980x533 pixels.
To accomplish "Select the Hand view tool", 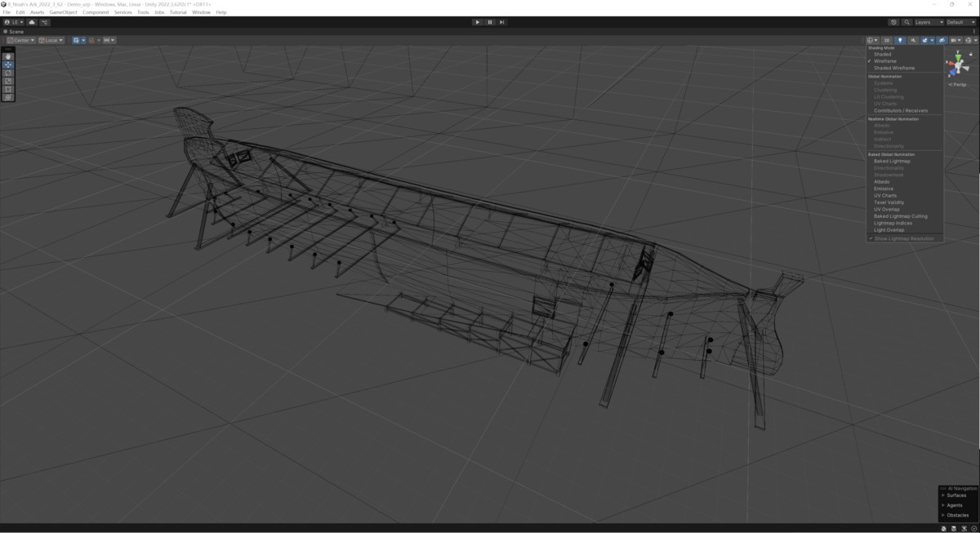I will [8, 56].
